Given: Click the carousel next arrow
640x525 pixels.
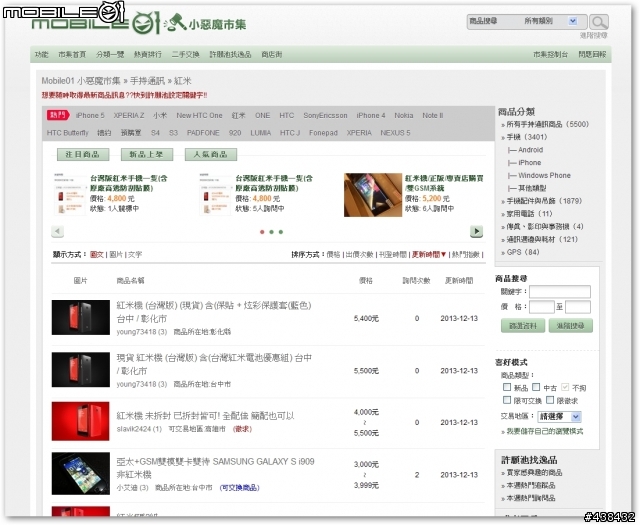Looking at the screenshot, I should pos(476,231).
